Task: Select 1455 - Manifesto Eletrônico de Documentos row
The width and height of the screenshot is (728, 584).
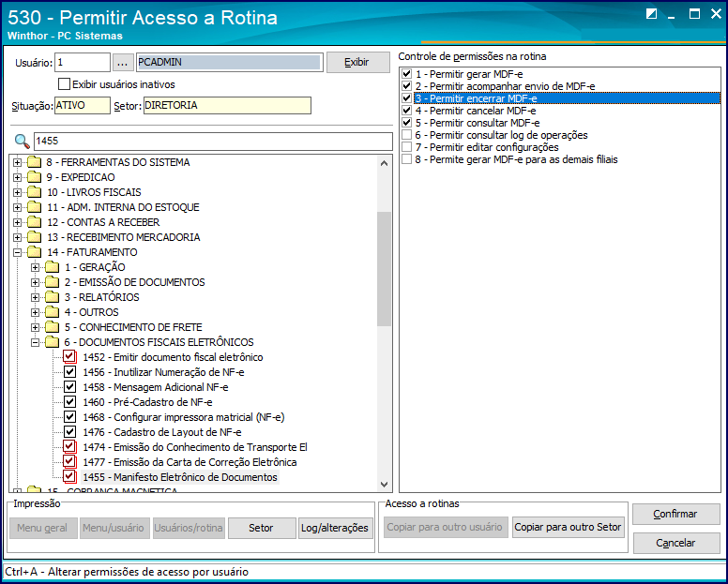Action: pyautogui.click(x=180, y=477)
